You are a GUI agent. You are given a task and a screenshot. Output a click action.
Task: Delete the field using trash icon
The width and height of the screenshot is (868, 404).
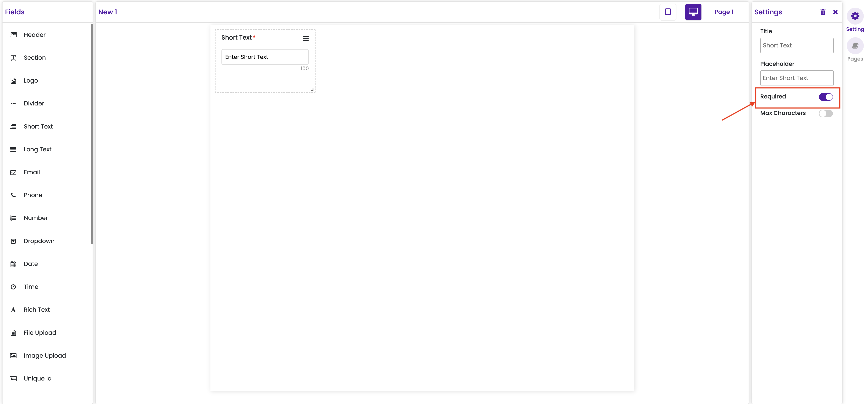click(x=822, y=12)
